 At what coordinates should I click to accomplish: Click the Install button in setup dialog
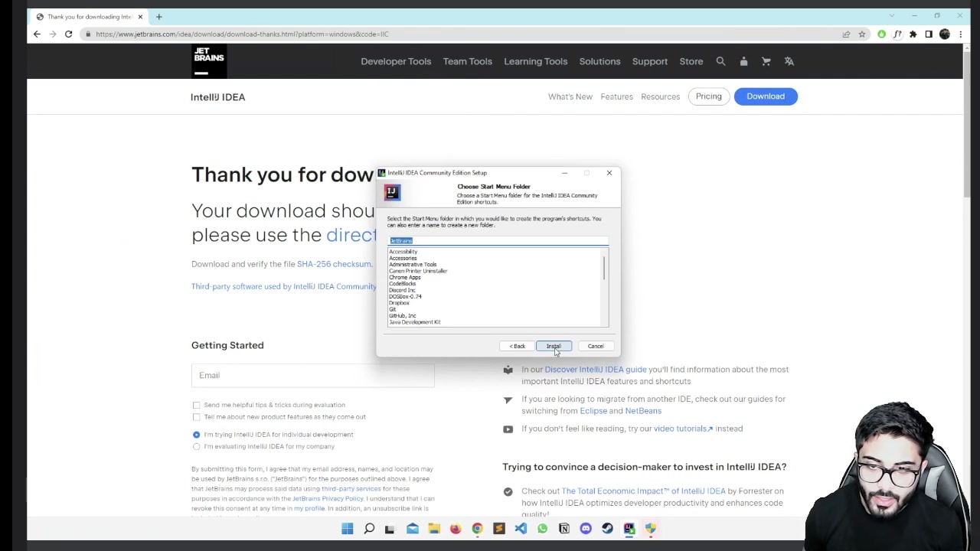pyautogui.click(x=554, y=346)
